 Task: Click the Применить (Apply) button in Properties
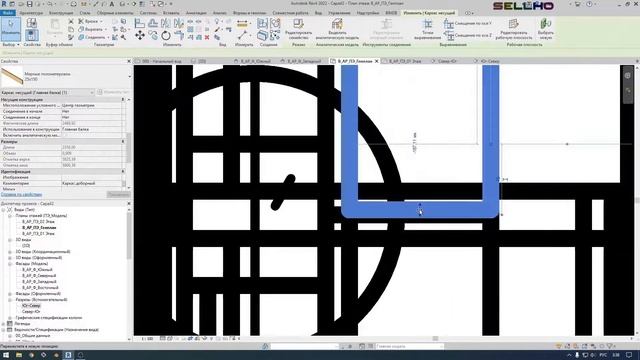118,195
